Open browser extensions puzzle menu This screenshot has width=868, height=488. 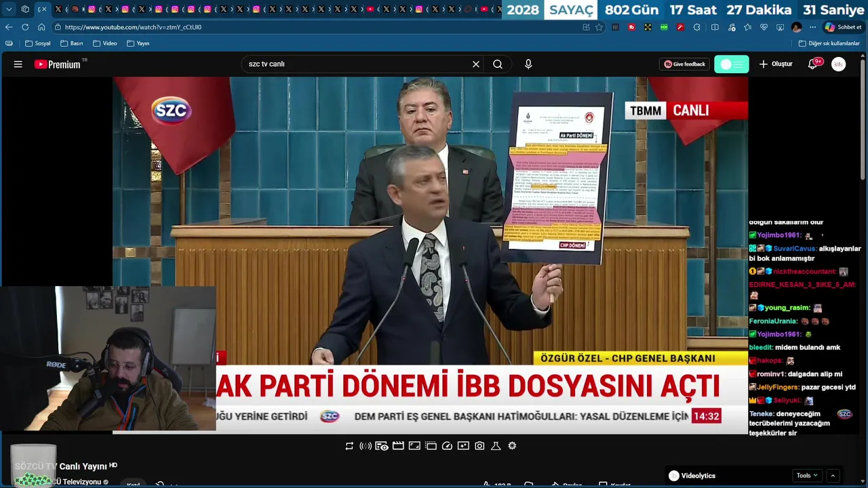point(697,27)
